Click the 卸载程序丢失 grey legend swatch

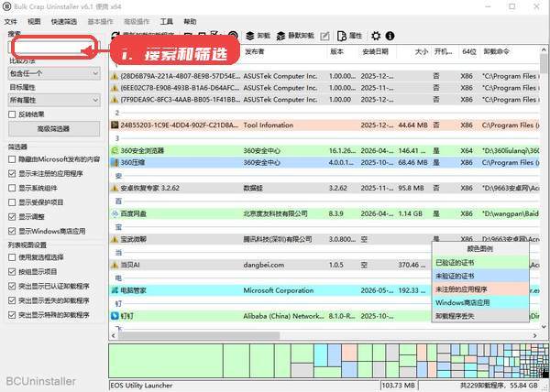[480, 316]
